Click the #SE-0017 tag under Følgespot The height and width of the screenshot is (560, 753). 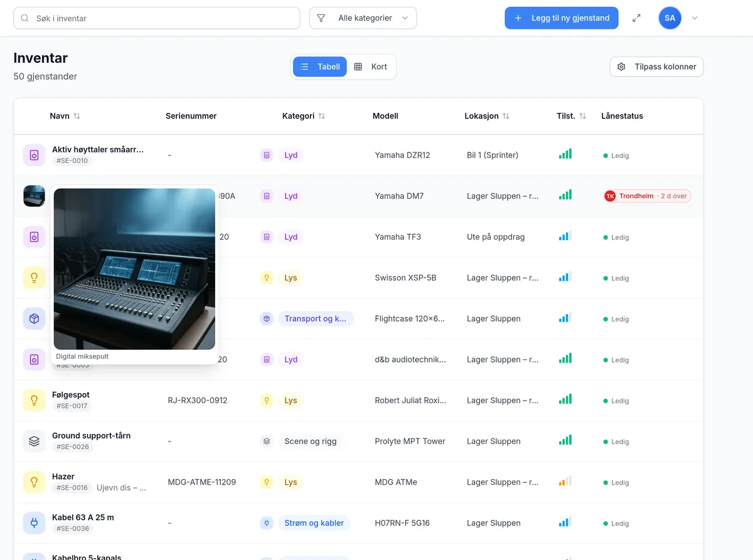pos(72,406)
